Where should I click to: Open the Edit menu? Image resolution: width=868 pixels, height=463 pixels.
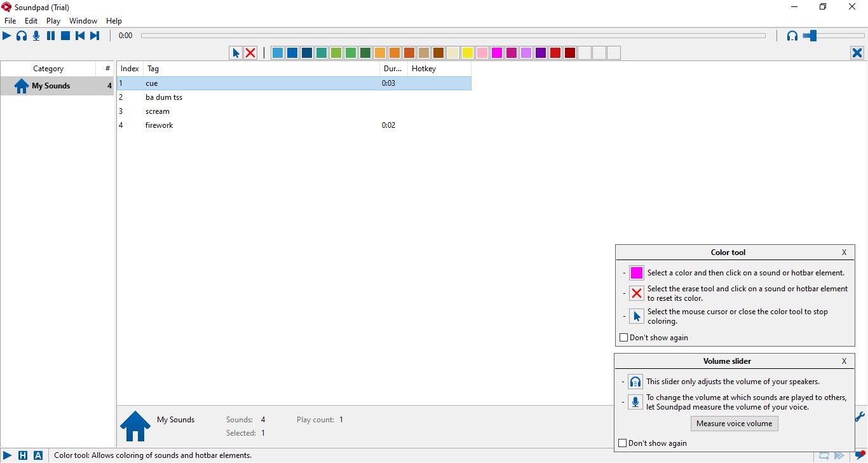(x=31, y=21)
